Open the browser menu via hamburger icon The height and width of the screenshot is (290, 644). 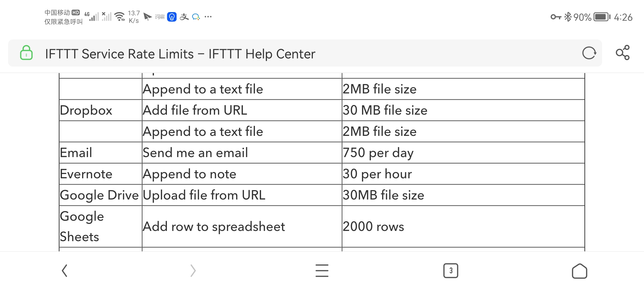[322, 271]
